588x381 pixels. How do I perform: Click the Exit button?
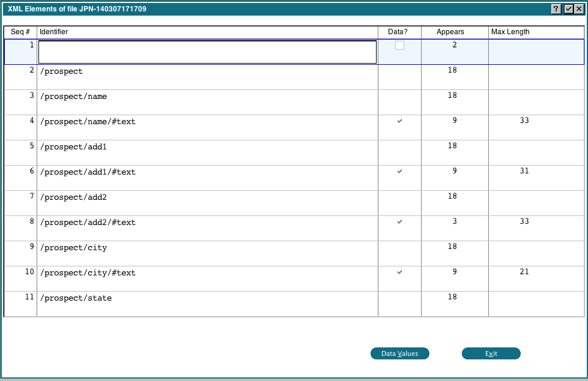coord(491,353)
